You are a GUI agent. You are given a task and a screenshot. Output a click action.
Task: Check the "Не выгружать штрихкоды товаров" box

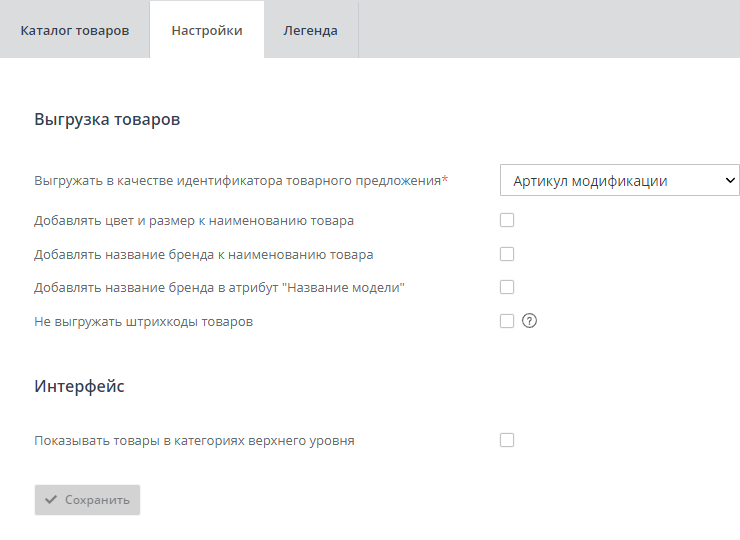(x=507, y=321)
